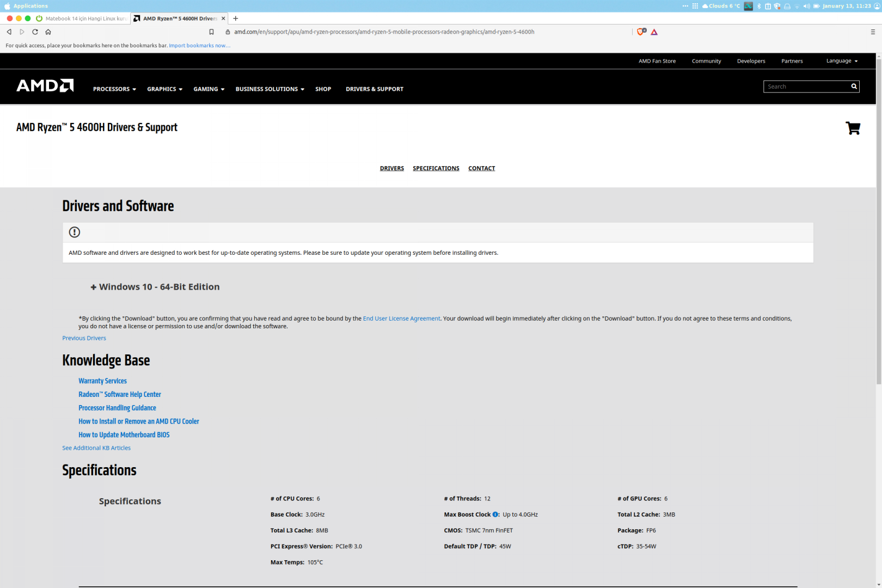Focus the AMD site Search field
Viewport: 882px width, 588px height.
click(x=807, y=87)
